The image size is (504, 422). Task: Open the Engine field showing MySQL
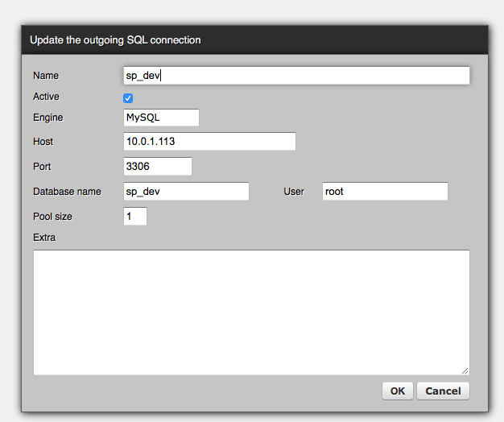[x=160, y=118]
